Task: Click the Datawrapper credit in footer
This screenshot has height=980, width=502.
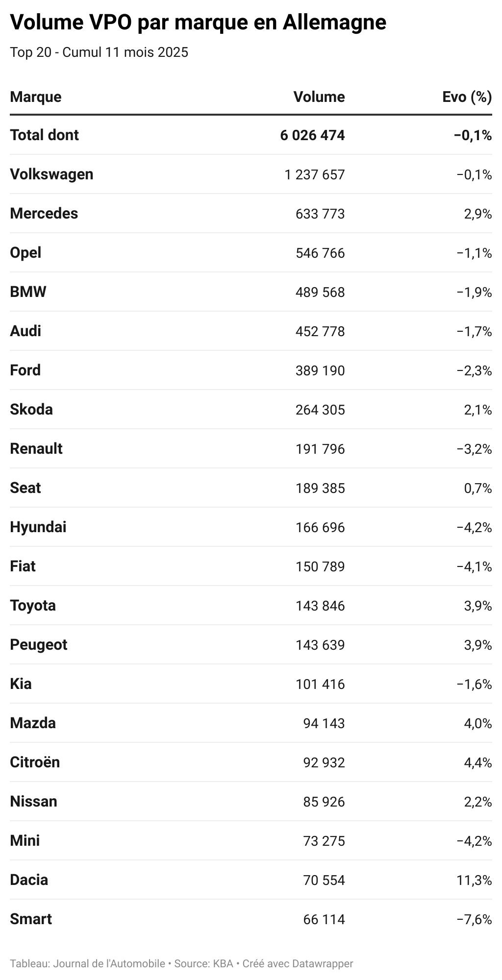Action: click(x=322, y=963)
